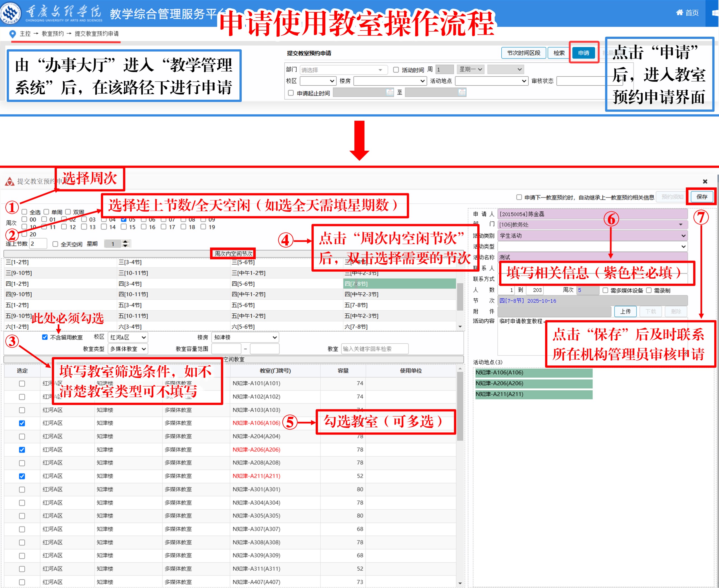Check the 全天空闲 checkbox

pyautogui.click(x=55, y=244)
